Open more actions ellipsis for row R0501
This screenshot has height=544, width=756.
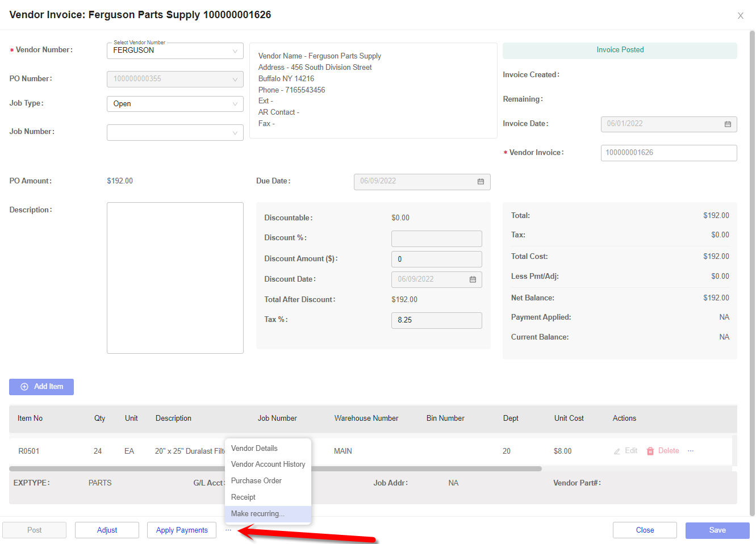(691, 451)
